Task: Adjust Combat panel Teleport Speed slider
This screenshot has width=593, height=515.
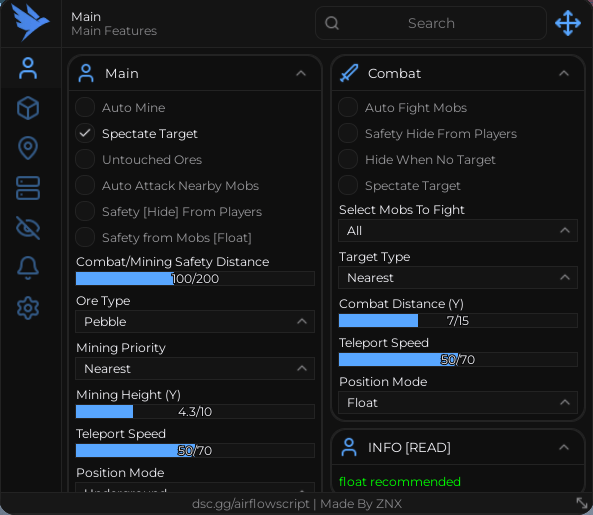Action: click(458, 359)
